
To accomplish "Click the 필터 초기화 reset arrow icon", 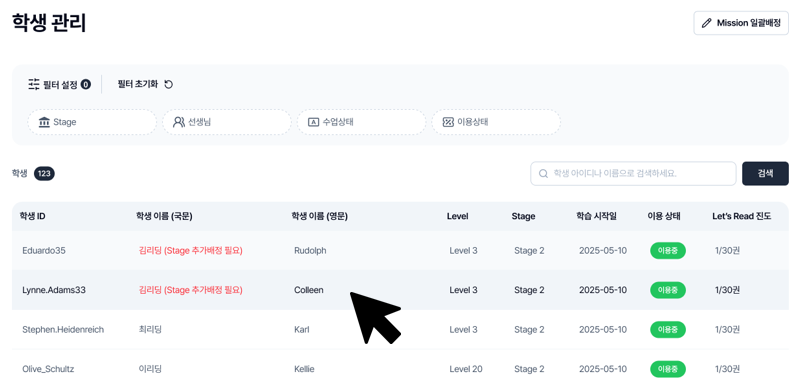I will (169, 85).
